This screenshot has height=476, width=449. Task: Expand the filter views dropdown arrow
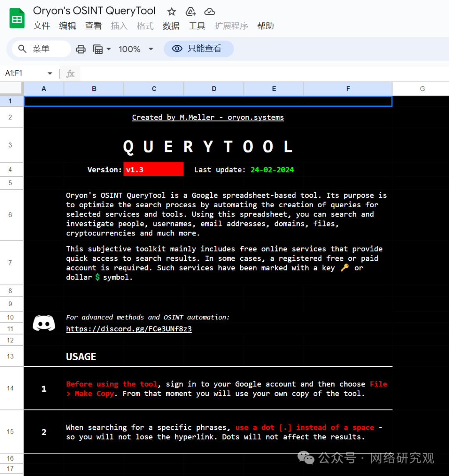109,49
